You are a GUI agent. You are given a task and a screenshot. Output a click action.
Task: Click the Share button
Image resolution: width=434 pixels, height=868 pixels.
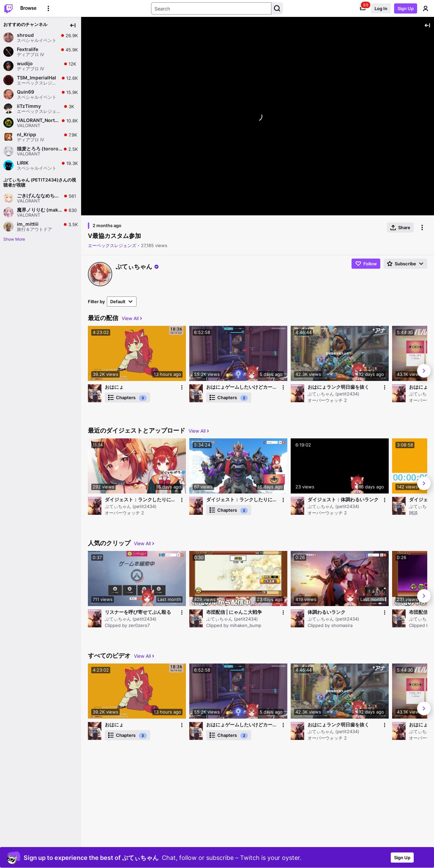(400, 227)
